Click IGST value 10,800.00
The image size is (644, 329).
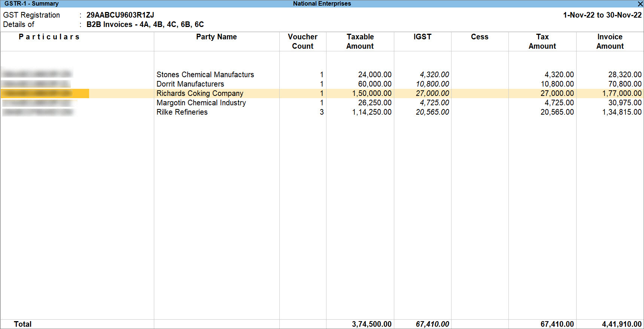pos(432,84)
